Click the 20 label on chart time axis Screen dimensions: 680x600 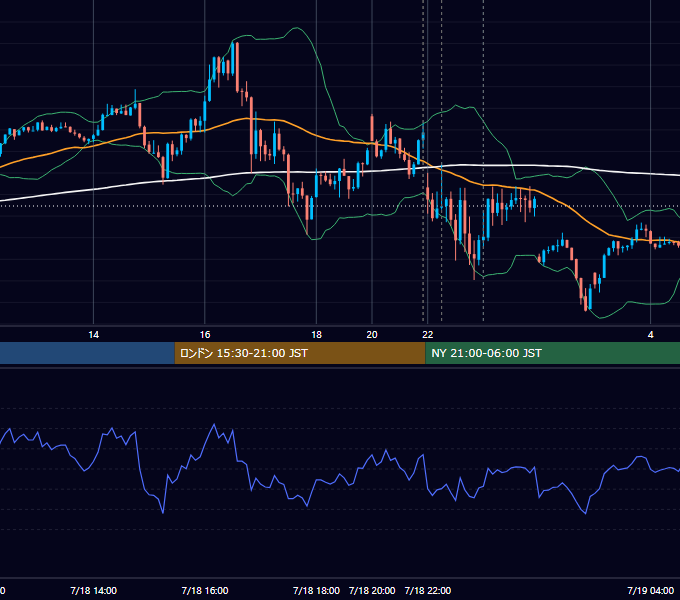click(x=372, y=335)
